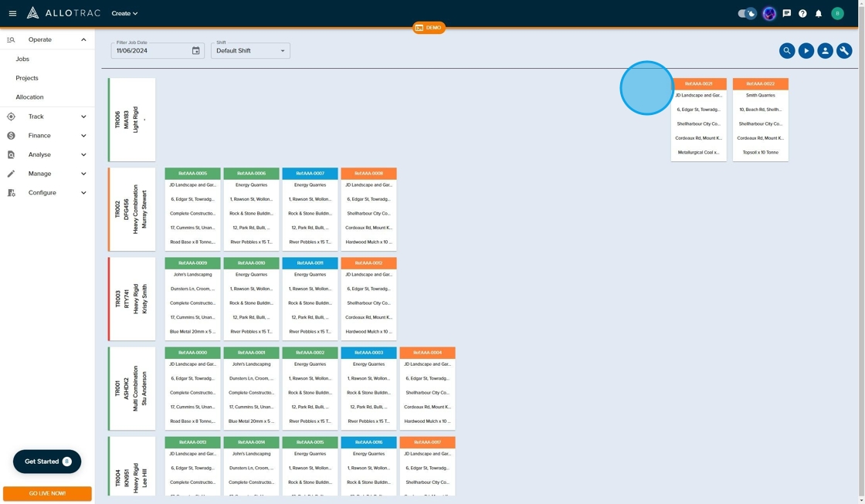The image size is (865, 504).
Task: Open the hamburger navigation menu
Action: pos(12,13)
